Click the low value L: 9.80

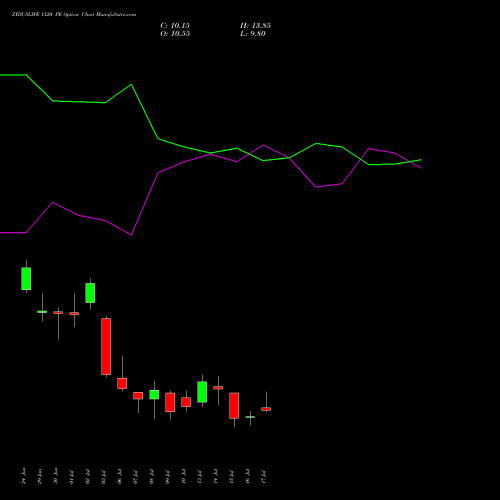[253, 34]
